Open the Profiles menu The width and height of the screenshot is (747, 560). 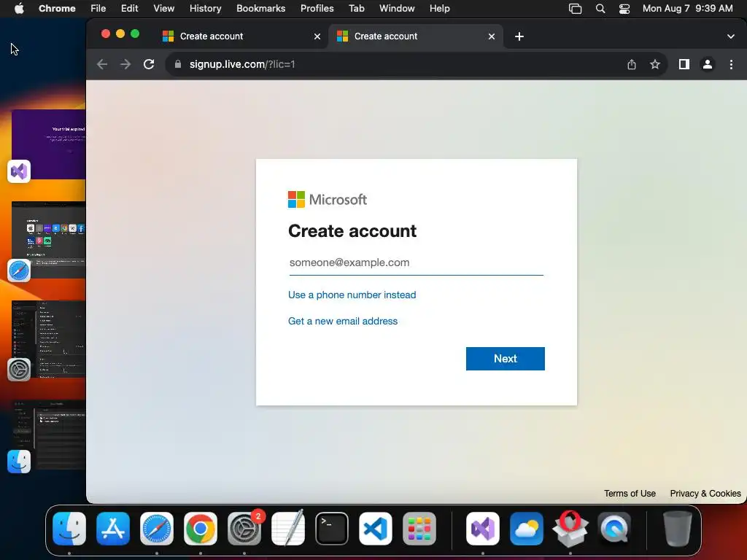317,9
